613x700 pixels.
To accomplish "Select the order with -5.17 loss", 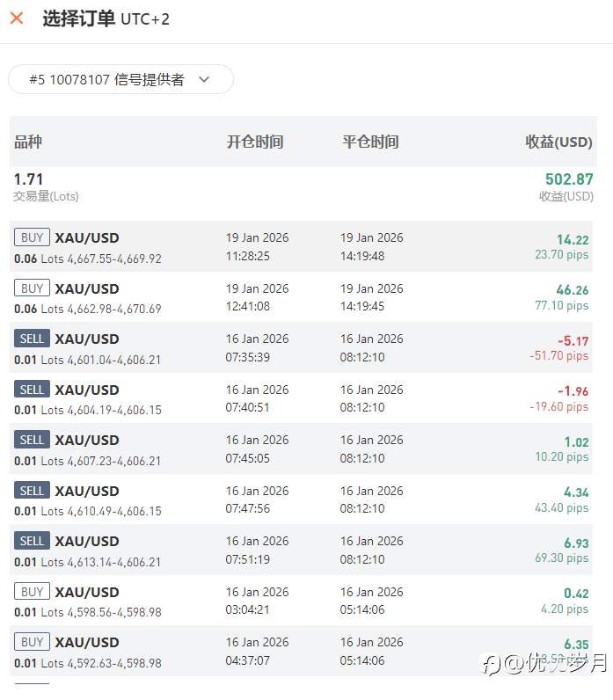I will 303,347.
